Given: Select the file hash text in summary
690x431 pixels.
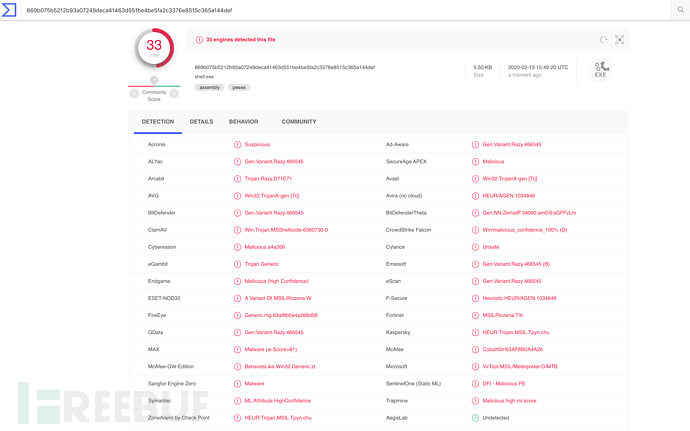Looking at the screenshot, I should (x=285, y=67).
